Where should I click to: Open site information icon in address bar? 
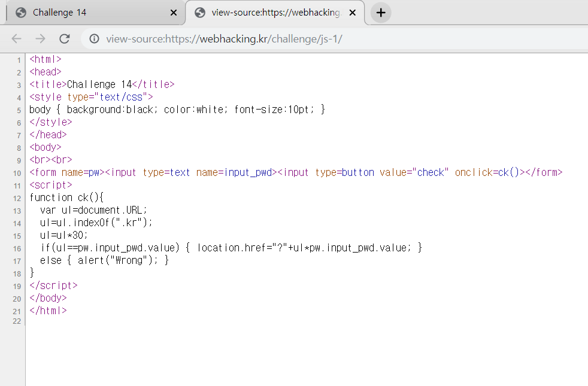pyautogui.click(x=94, y=38)
